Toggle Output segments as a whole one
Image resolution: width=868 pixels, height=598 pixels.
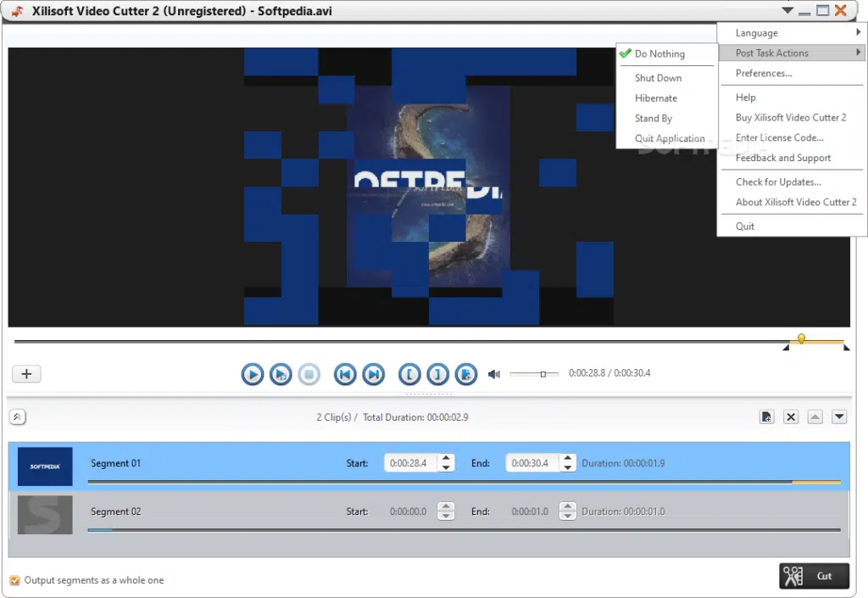pyautogui.click(x=15, y=580)
